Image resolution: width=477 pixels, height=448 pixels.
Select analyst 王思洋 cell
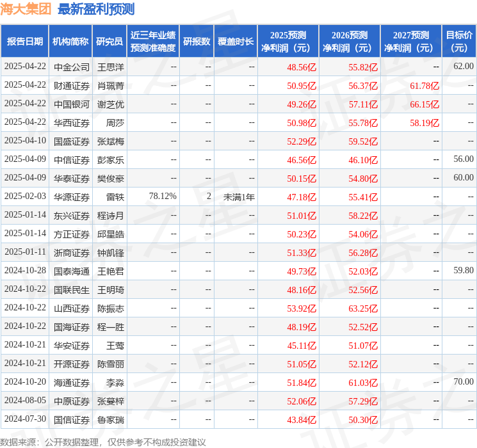pos(111,67)
